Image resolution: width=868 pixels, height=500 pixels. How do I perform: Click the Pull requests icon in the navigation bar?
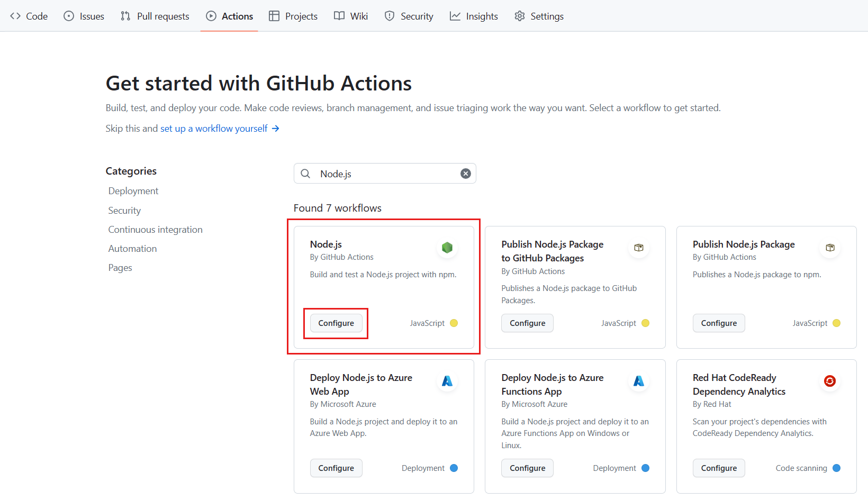pos(125,16)
